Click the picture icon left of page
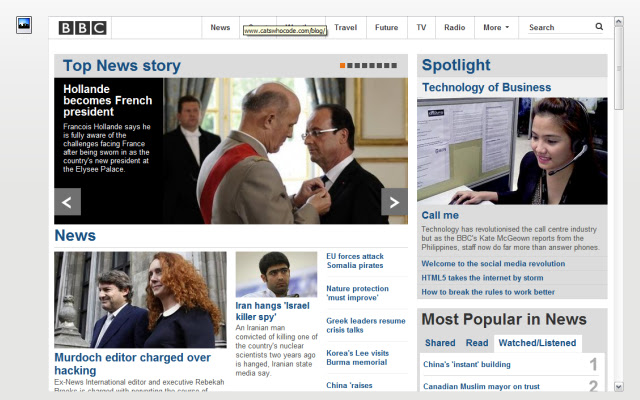640x400 pixels. coord(24,25)
